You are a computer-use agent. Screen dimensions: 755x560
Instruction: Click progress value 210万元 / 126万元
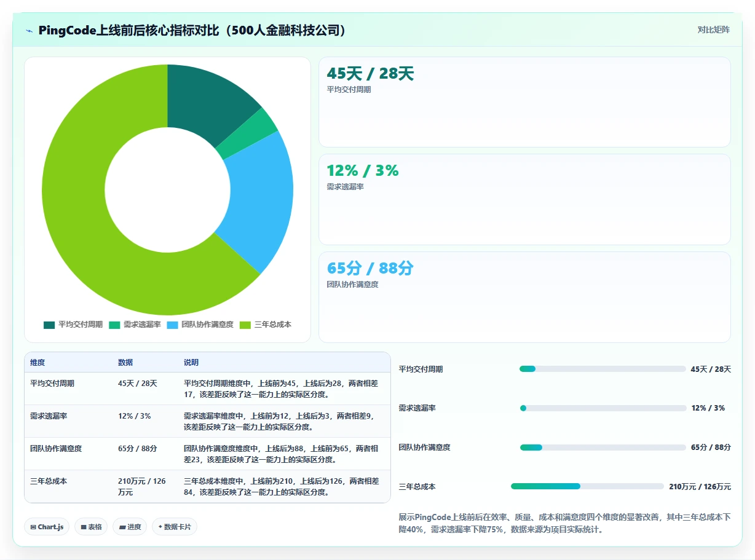coord(700,487)
